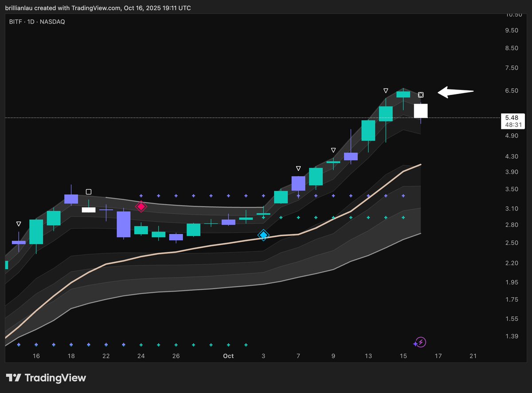The image size is (532, 393).
Task: Click the 48:31 bar countdown timer
Action: tap(512, 125)
